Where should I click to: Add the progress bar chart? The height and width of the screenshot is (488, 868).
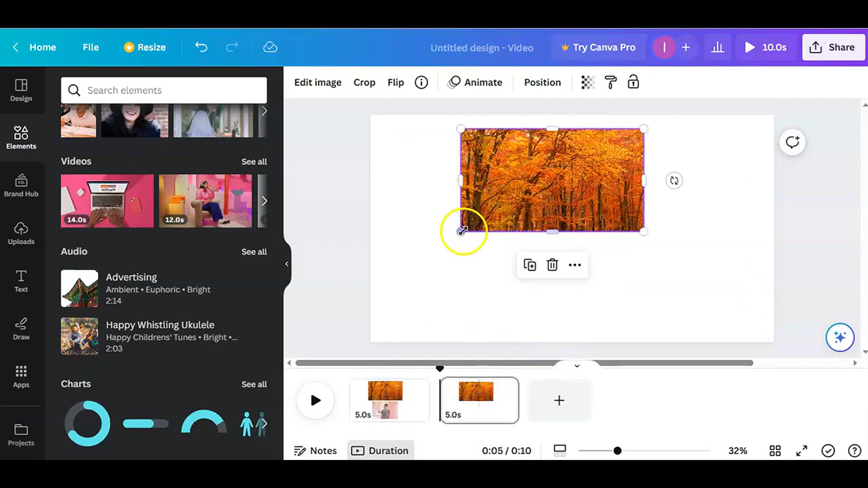(146, 424)
